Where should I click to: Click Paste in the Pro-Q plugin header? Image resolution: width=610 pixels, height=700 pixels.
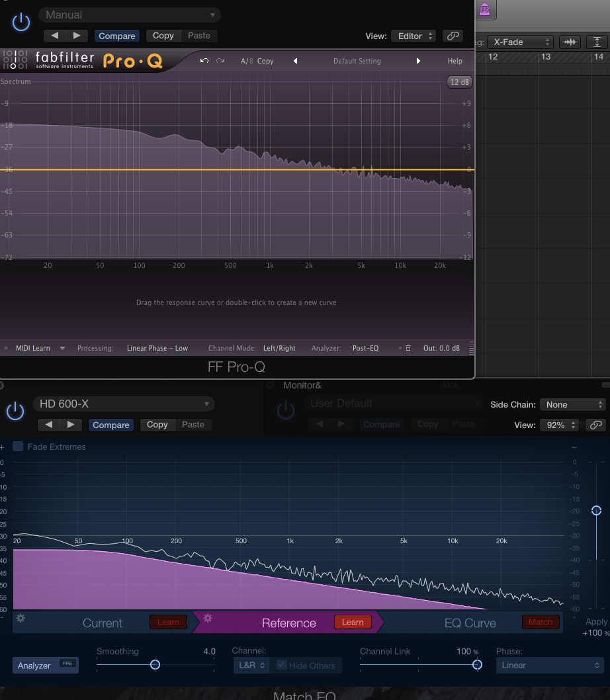198,36
